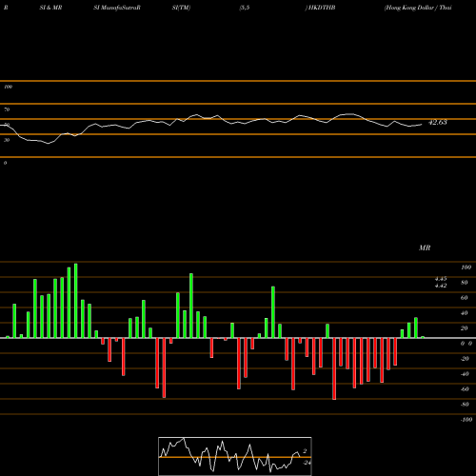Click the 'MR' panel label

(x=425, y=248)
